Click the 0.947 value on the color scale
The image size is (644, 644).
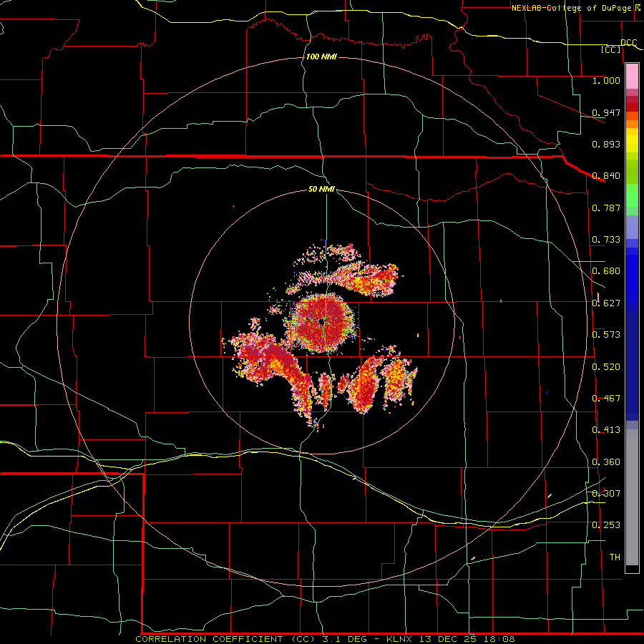coord(606,112)
